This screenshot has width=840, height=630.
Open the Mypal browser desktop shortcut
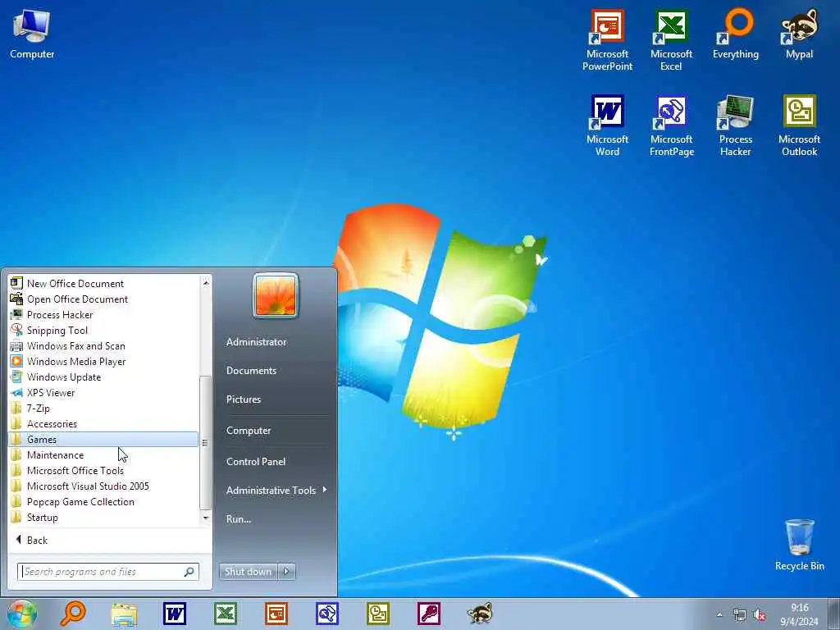pos(799,34)
